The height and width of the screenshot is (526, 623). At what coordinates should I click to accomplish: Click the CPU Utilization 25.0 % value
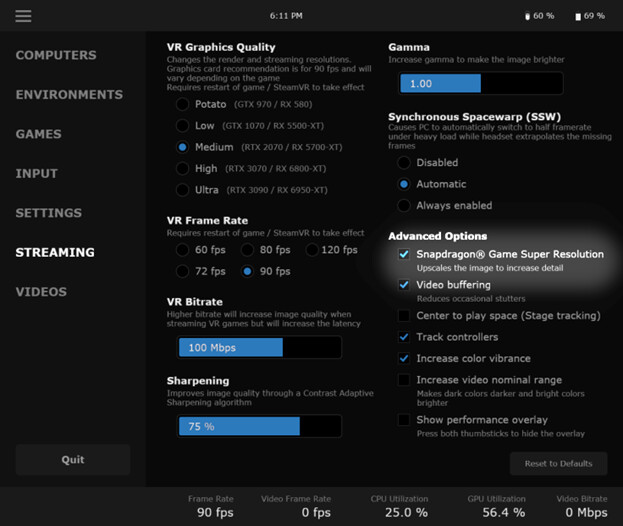click(406, 512)
